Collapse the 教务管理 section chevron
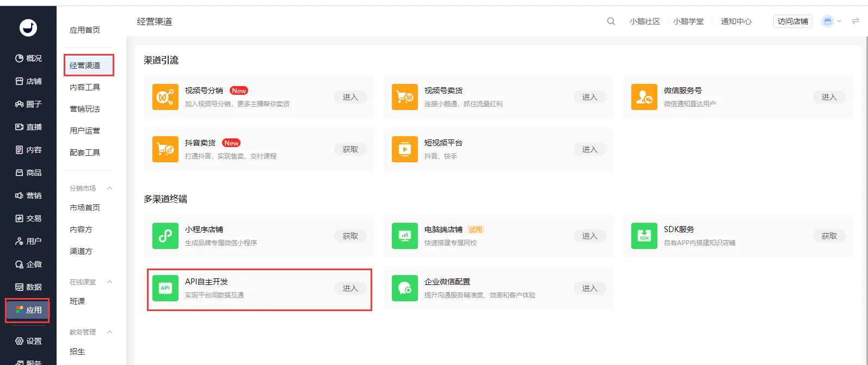The width and height of the screenshot is (868, 365). point(109,332)
